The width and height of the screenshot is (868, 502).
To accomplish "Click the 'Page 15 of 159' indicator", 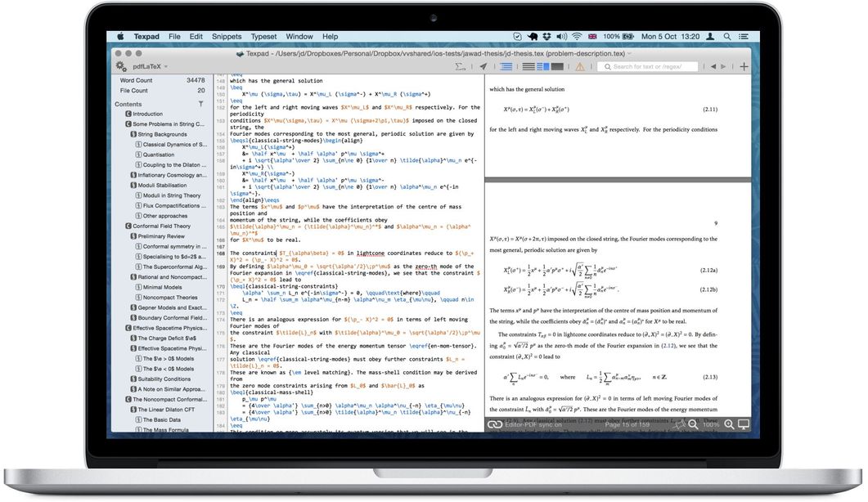I will [627, 425].
